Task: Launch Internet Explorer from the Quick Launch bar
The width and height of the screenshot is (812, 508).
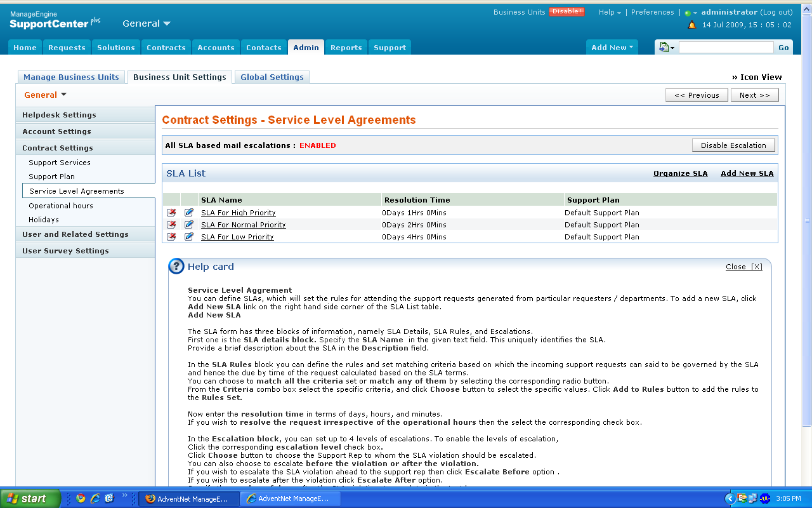Action: (x=95, y=498)
